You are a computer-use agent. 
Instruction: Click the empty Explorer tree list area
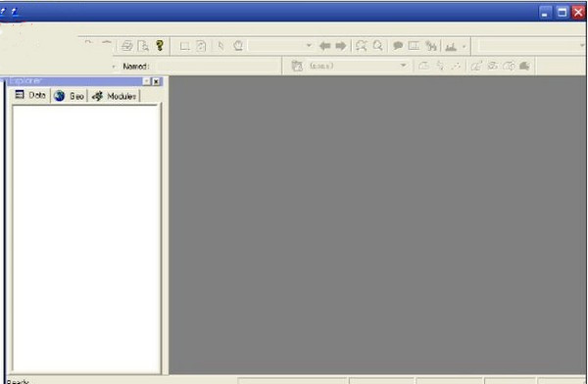point(86,238)
